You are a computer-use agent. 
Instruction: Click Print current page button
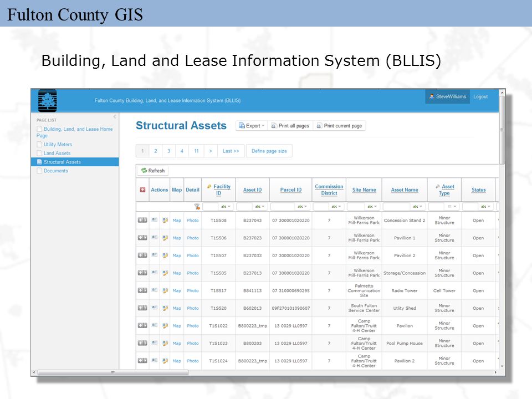pos(339,126)
